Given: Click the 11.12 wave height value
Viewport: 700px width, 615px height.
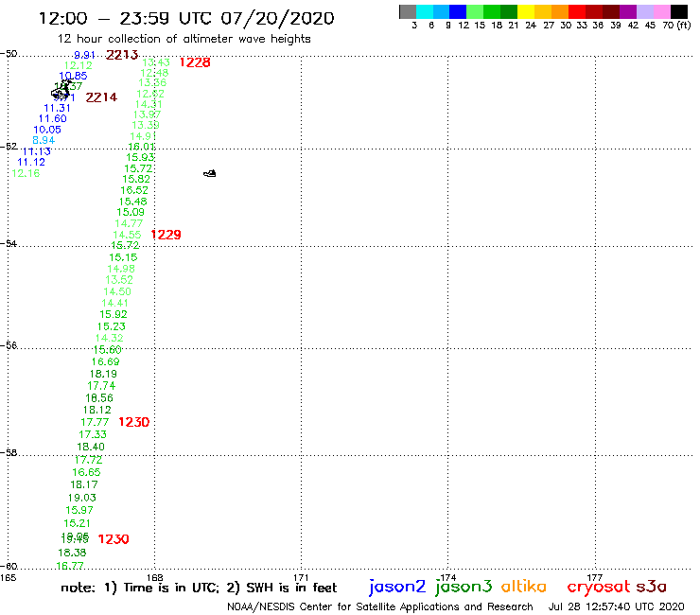Looking at the screenshot, I should pos(31,162).
